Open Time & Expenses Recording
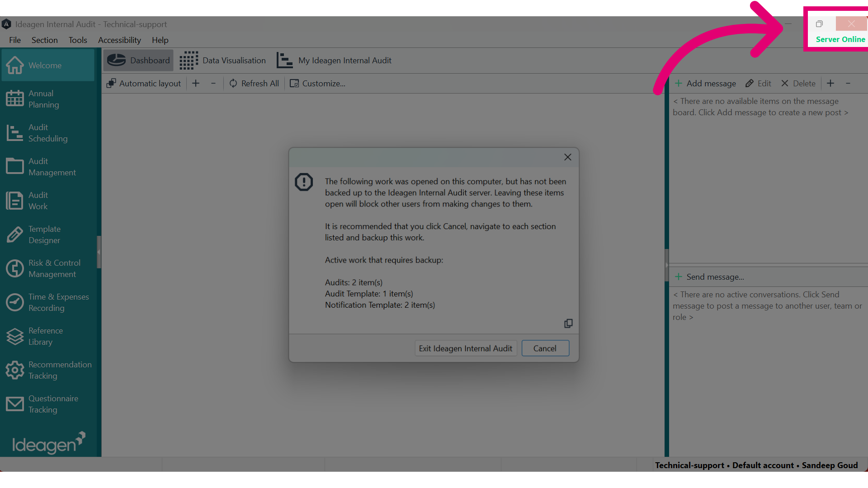868x488 pixels. coord(47,302)
